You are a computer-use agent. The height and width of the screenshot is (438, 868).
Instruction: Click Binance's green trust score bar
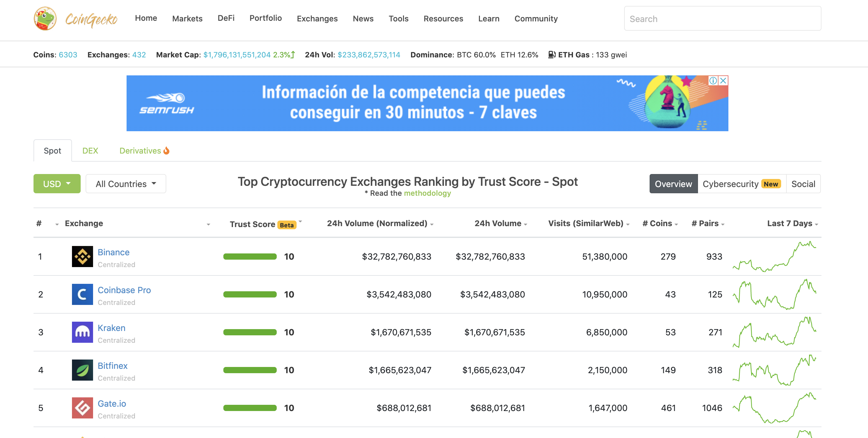250,257
